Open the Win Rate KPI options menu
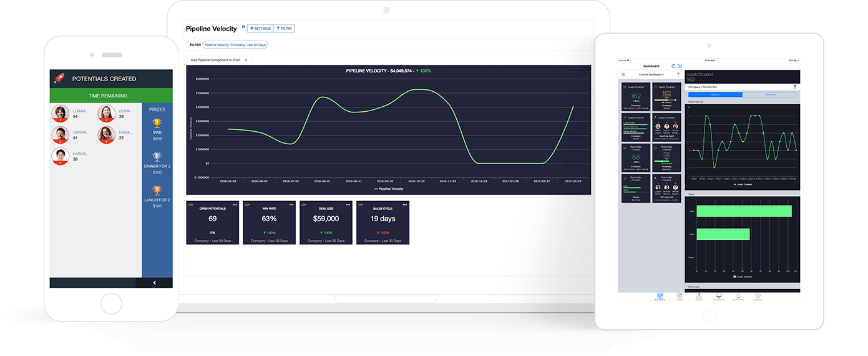The width and height of the screenshot is (868, 356). pyautogui.click(x=291, y=205)
